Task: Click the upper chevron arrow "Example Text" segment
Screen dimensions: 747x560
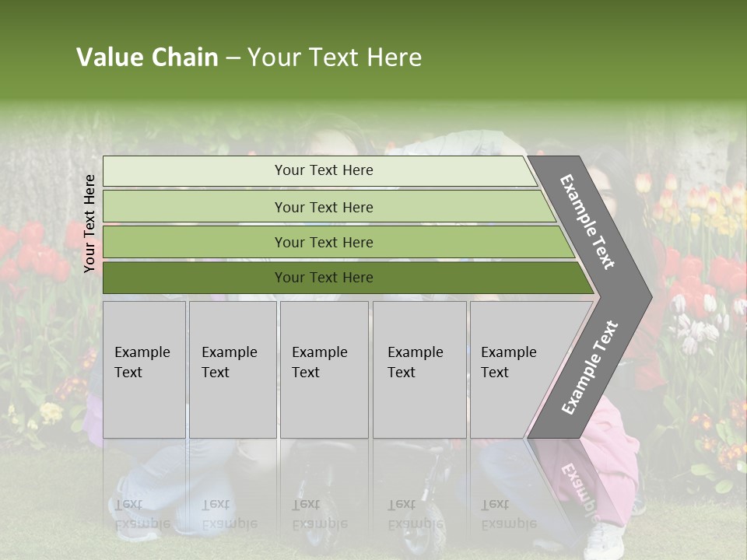Action: (x=588, y=222)
